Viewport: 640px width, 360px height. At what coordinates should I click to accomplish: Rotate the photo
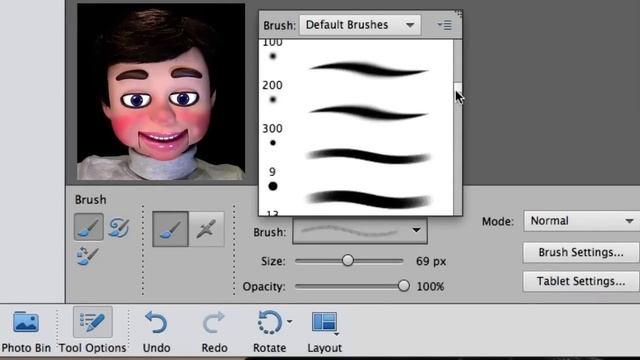coord(269,322)
